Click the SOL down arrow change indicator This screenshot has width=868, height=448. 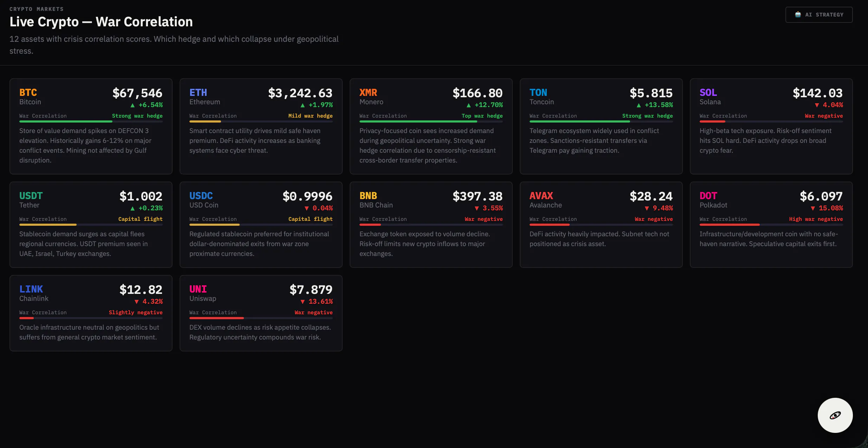(x=817, y=105)
